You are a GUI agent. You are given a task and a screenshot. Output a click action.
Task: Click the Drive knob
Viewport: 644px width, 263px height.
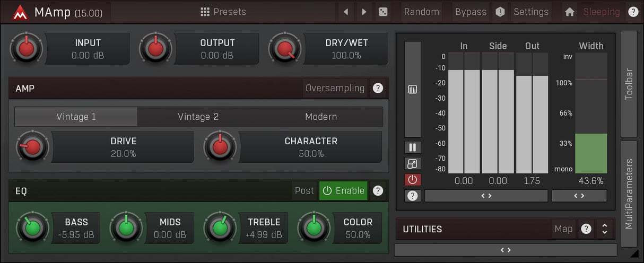click(x=32, y=147)
